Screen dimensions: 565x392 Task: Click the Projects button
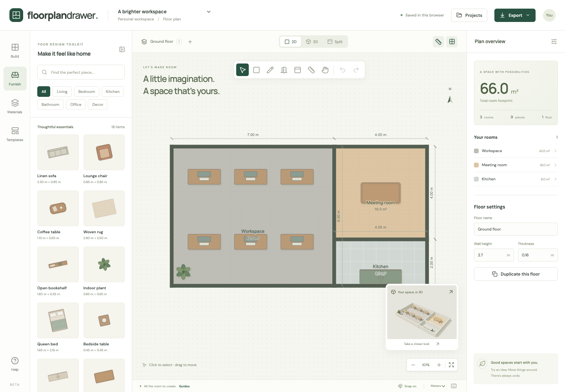pos(469,15)
